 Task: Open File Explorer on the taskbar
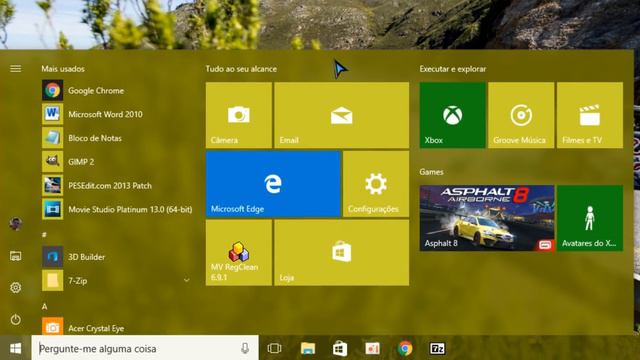coord(308,348)
